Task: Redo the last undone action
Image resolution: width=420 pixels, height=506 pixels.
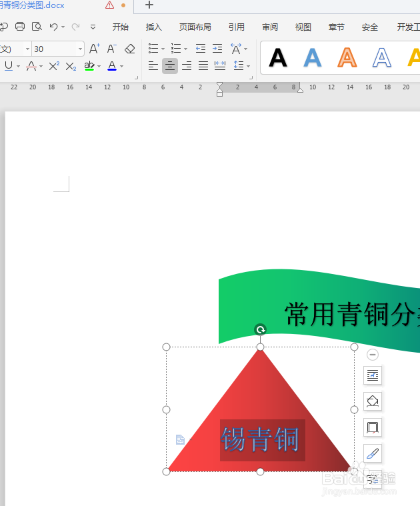Action: point(76,27)
